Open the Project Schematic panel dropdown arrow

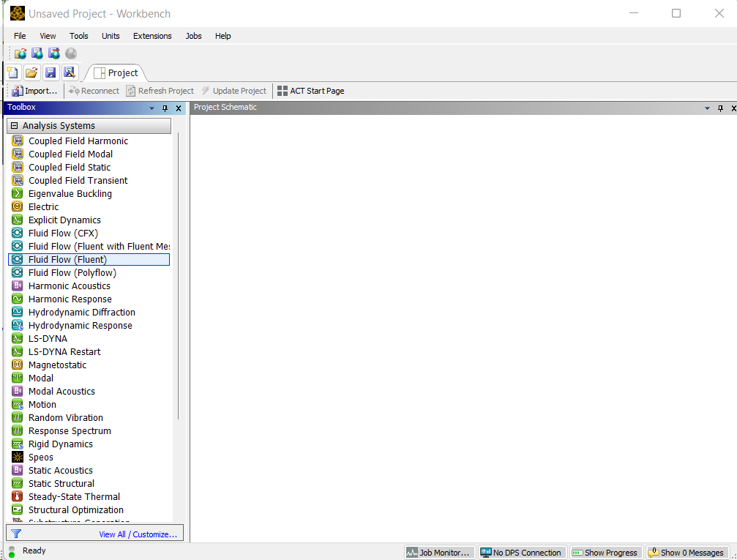[x=708, y=108]
